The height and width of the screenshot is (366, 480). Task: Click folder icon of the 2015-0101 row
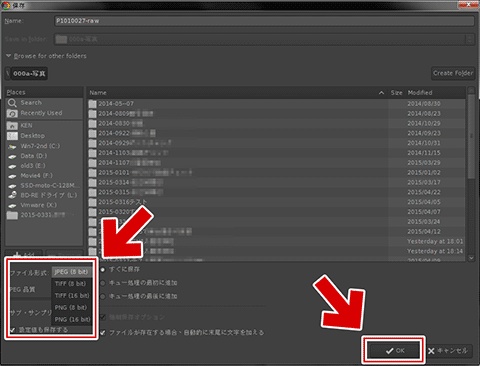click(x=93, y=173)
